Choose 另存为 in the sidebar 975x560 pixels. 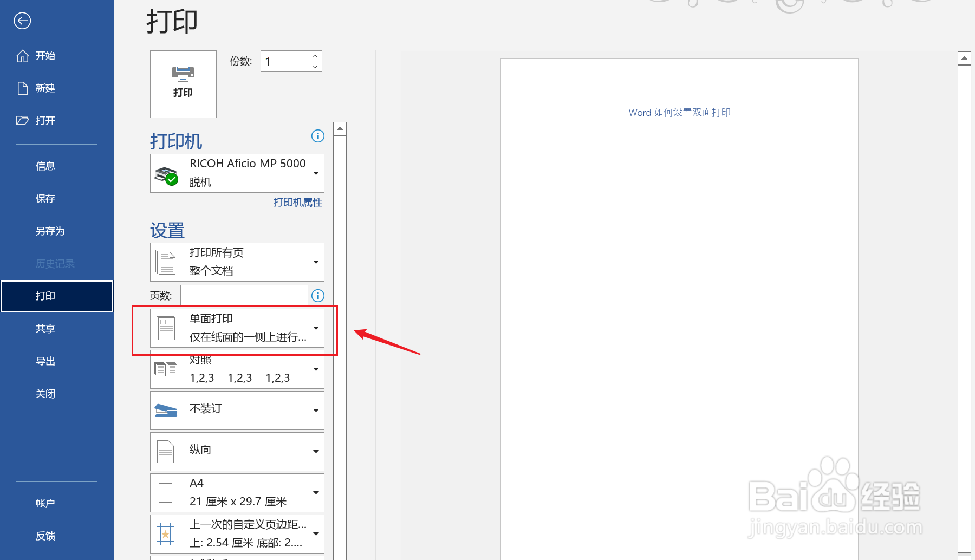tap(50, 231)
